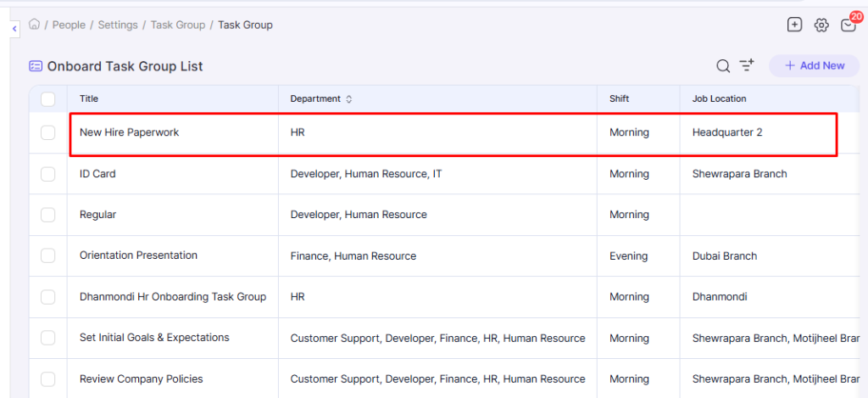868x398 pixels.
Task: Click the Title column header
Action: click(x=89, y=98)
